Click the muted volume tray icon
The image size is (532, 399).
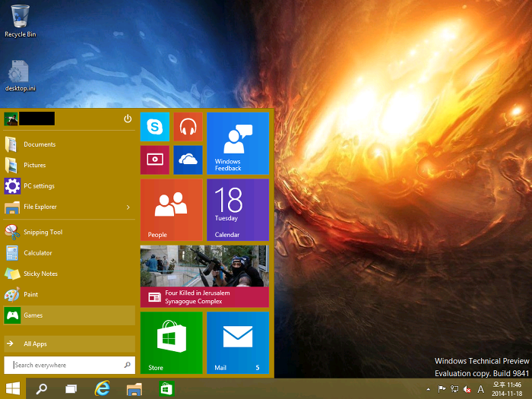pos(467,389)
